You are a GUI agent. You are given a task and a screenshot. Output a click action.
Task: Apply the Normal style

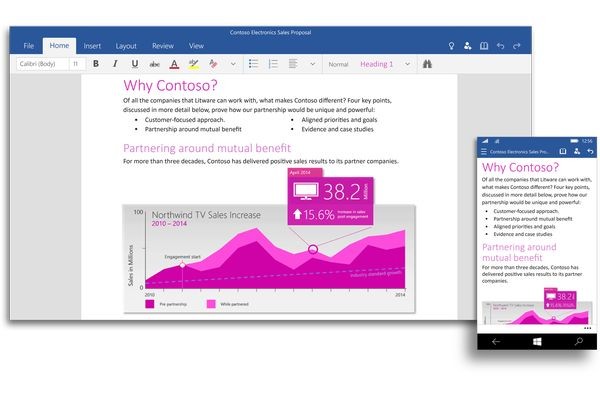point(338,64)
